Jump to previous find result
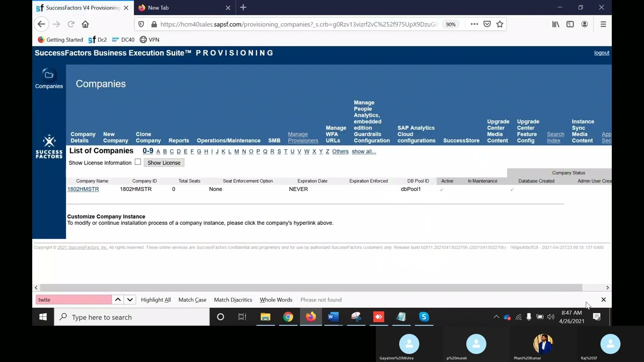 (x=118, y=300)
